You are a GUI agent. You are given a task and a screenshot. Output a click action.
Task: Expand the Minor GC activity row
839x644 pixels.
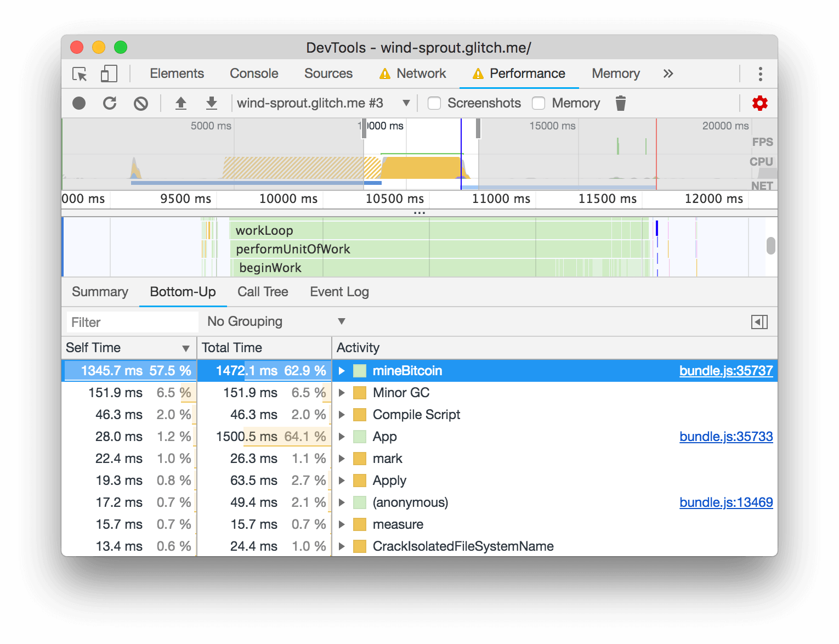342,393
